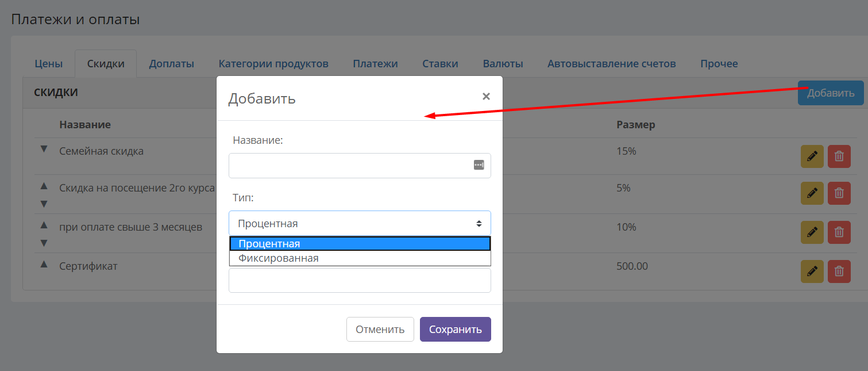The image size is (868, 371).
Task: Click the Сохранить button
Action: [x=456, y=330]
